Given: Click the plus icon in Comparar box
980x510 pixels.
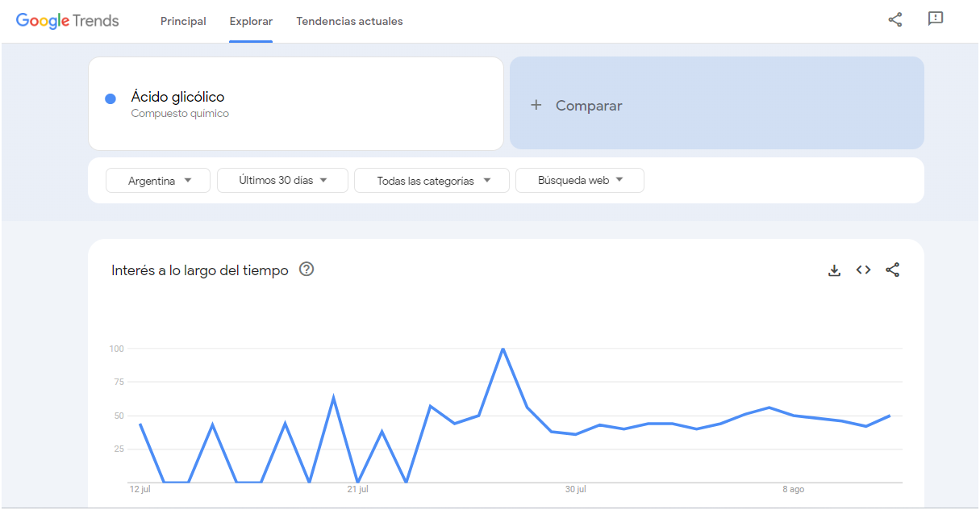Looking at the screenshot, I should click(x=536, y=105).
